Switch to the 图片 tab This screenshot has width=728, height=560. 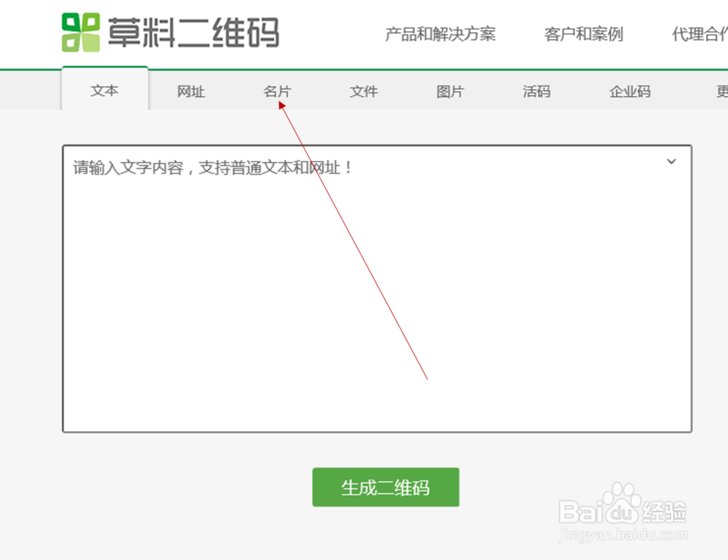pos(449,91)
